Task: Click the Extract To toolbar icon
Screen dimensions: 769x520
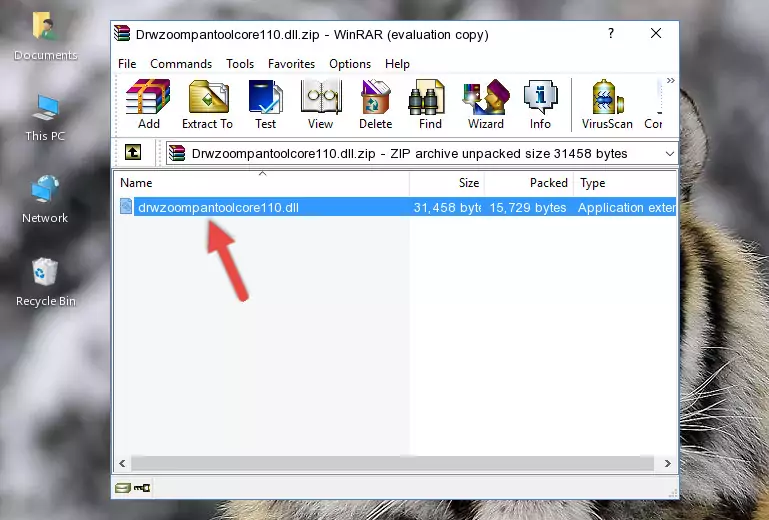Action: 207,104
